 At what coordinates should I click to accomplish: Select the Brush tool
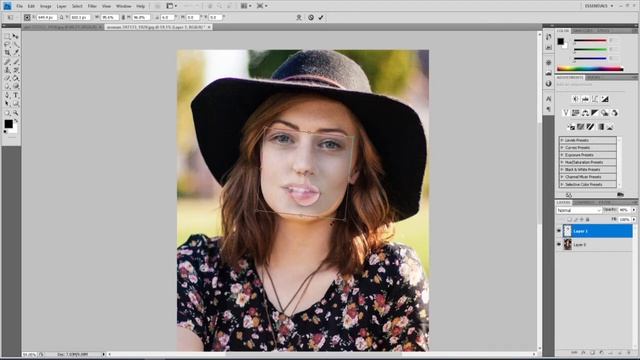(16, 62)
